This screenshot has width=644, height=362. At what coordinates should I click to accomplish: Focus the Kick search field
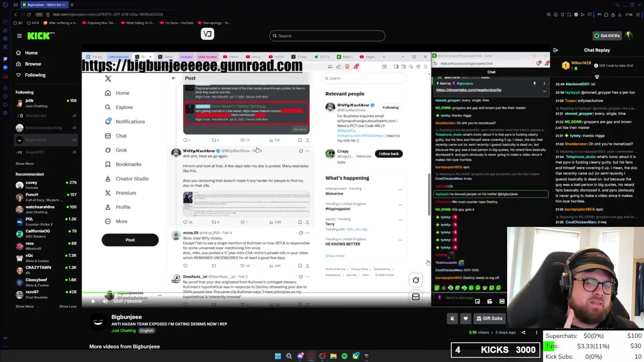pos(327,36)
